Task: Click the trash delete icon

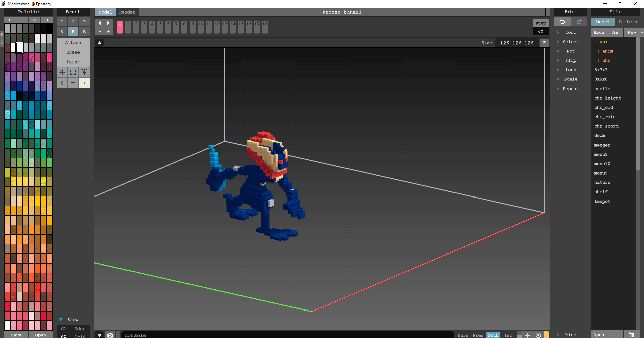Action: tap(632, 335)
